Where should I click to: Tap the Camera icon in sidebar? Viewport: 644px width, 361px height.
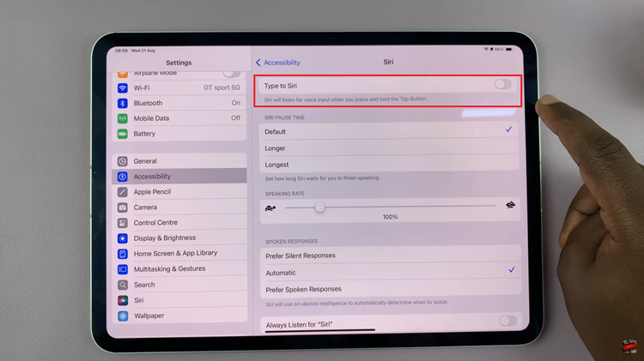[x=123, y=208]
